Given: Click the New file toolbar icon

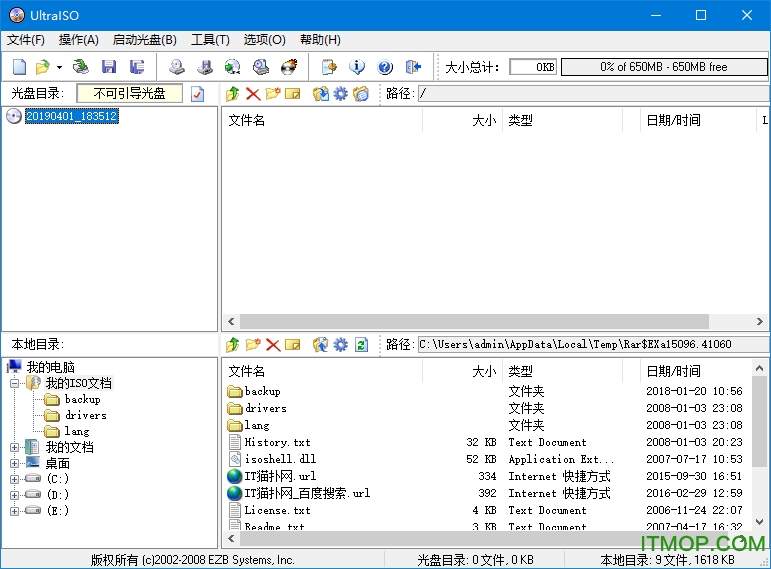Looking at the screenshot, I should coord(19,67).
